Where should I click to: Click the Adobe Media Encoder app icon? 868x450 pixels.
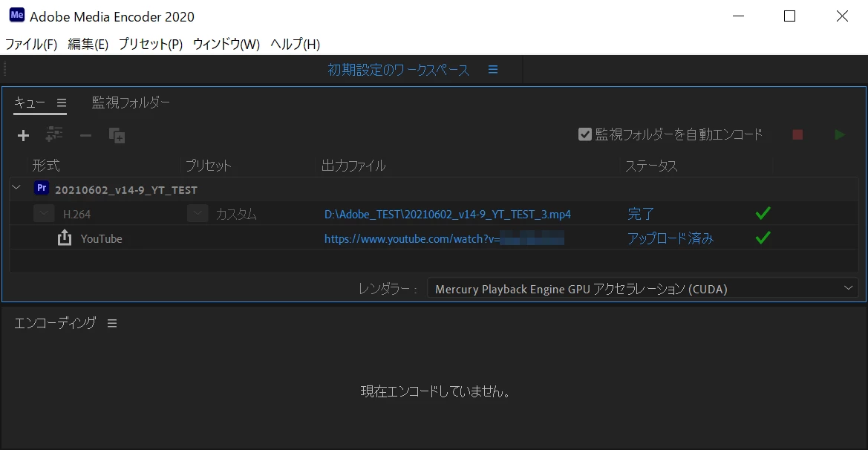click(16, 16)
